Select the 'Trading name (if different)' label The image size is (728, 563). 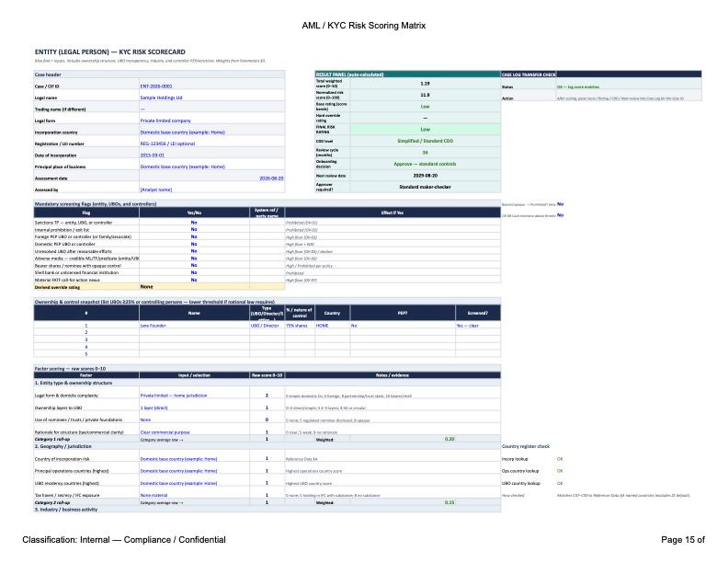60,109
